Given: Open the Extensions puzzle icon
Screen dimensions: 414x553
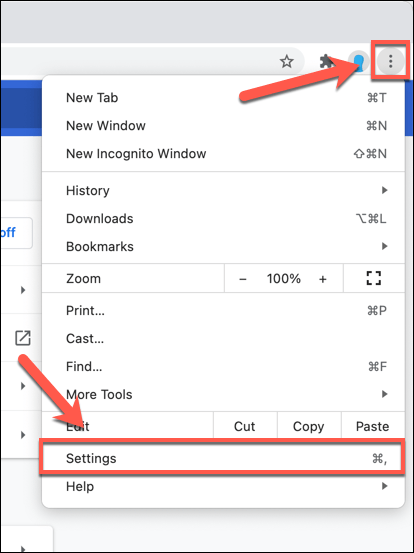Looking at the screenshot, I should pyautogui.click(x=327, y=62).
